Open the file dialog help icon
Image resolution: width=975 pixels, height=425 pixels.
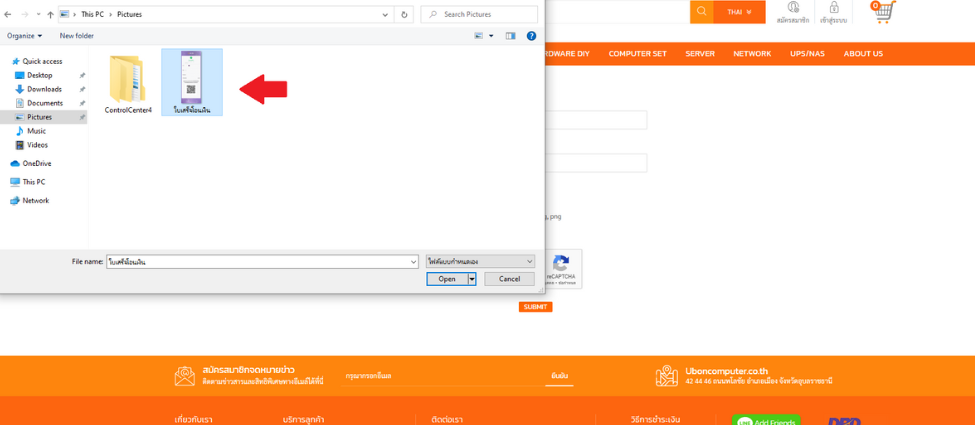pos(532,36)
